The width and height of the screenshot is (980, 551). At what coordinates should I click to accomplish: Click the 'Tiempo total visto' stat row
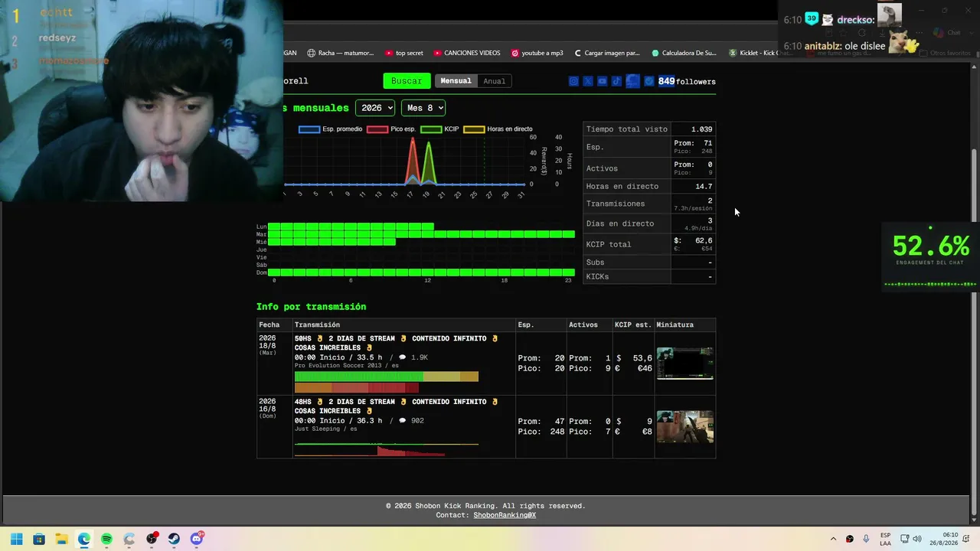649,129
